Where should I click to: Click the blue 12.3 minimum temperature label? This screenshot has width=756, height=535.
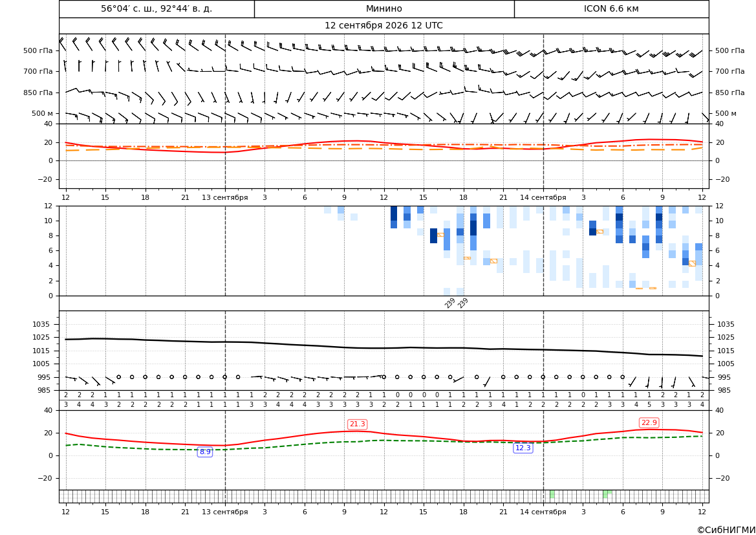point(523,448)
